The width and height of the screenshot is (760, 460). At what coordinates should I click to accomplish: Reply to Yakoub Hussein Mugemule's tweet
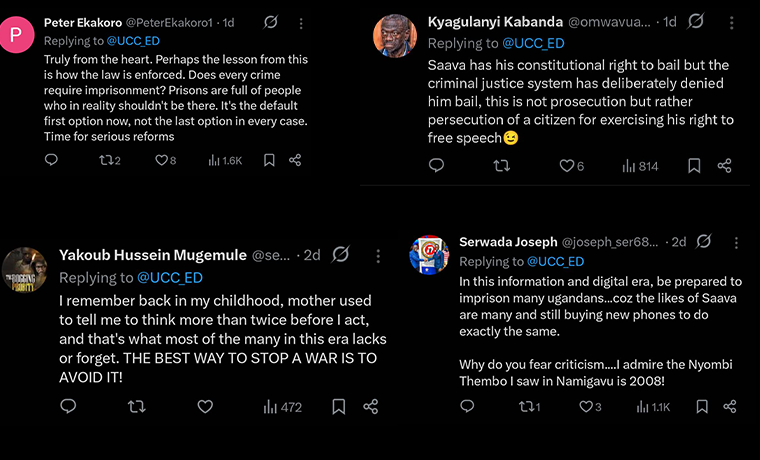68,406
